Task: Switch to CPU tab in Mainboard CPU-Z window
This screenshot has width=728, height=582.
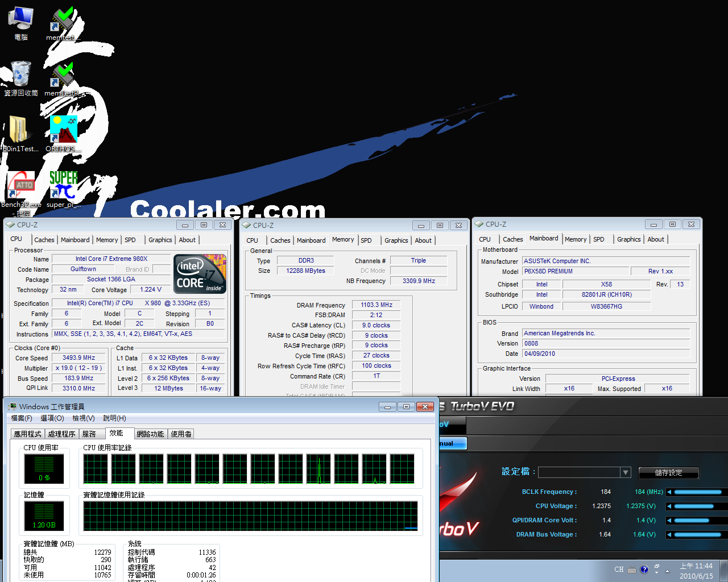Action: 485,239
